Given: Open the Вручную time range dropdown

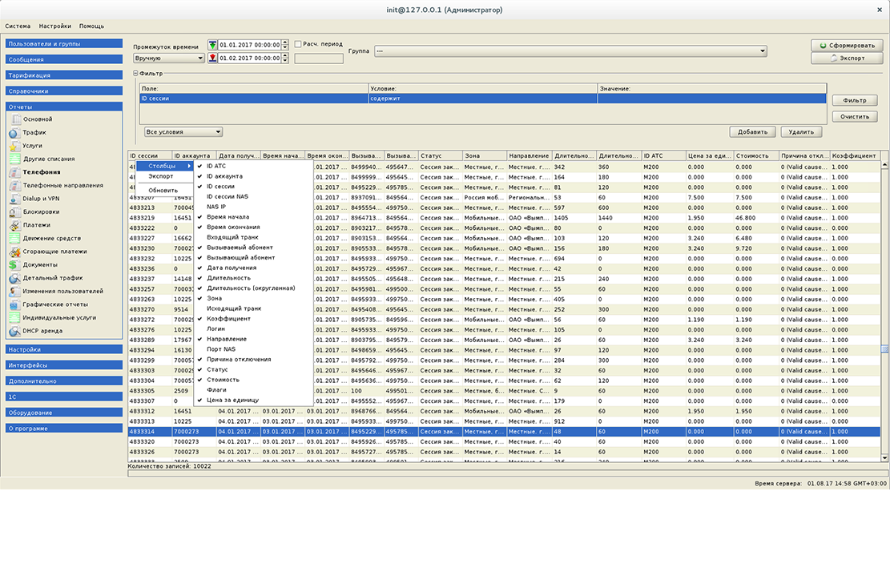Looking at the screenshot, I should 168,58.
